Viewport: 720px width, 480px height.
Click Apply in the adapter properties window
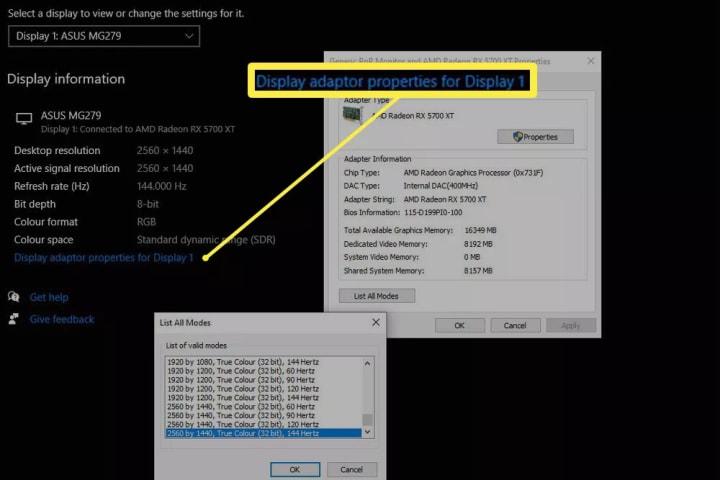point(571,325)
